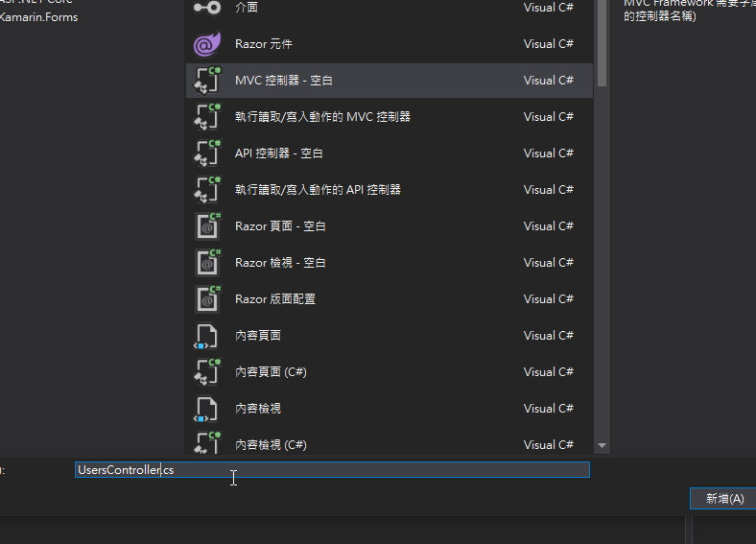Click the template list scroll-down arrow
The height and width of the screenshot is (544, 756).
pos(602,445)
